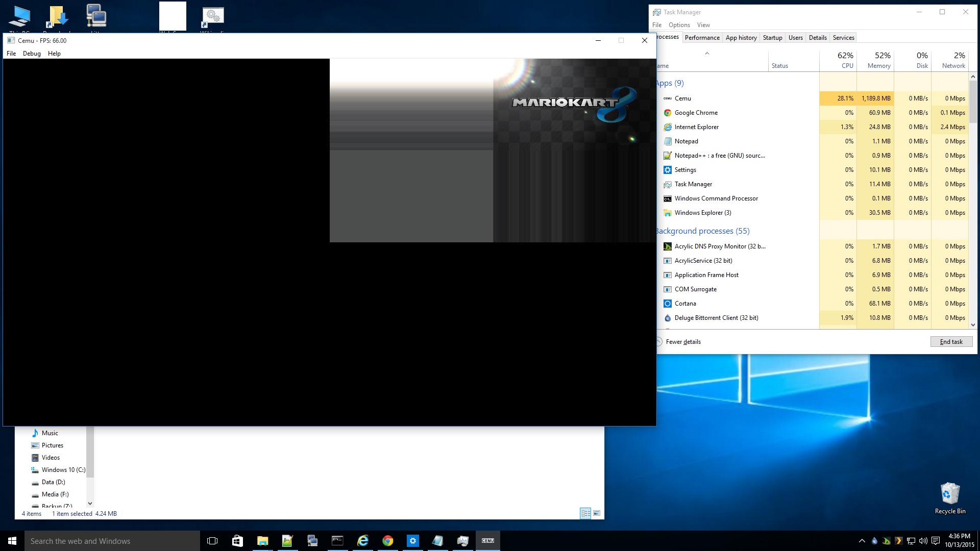Open File Explorer taskbar icon
This screenshot has width=980, height=551.
click(x=262, y=541)
